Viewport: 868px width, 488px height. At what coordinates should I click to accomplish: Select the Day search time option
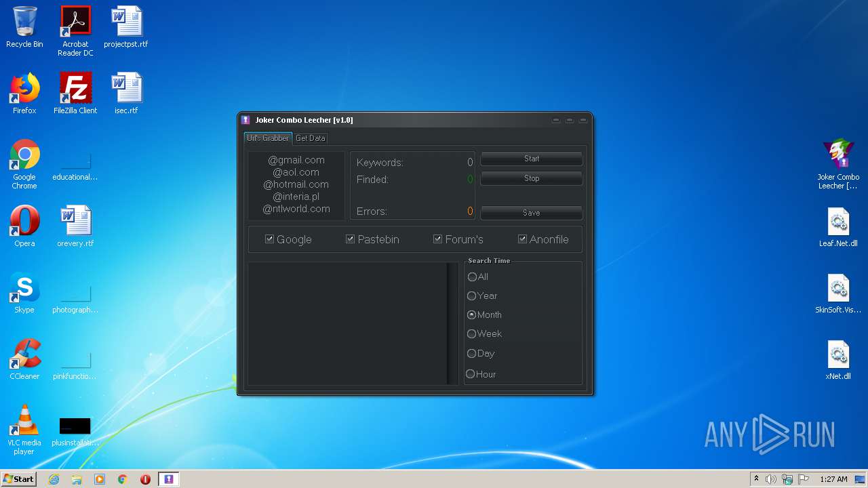(472, 353)
